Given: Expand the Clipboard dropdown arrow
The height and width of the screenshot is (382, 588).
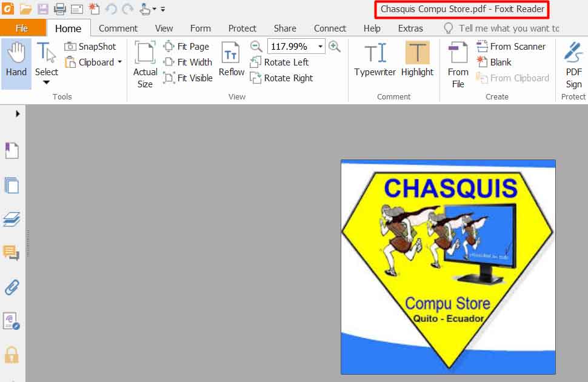Looking at the screenshot, I should click(x=120, y=62).
